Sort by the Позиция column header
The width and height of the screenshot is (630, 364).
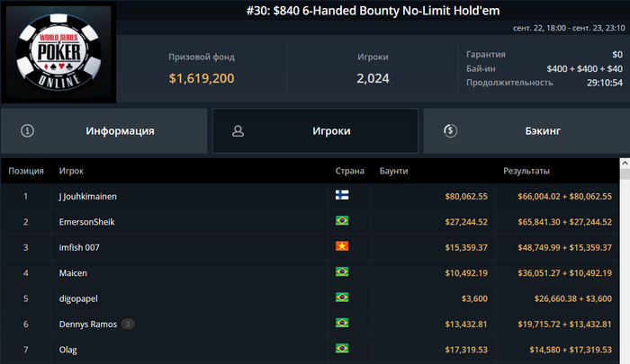coord(26,171)
